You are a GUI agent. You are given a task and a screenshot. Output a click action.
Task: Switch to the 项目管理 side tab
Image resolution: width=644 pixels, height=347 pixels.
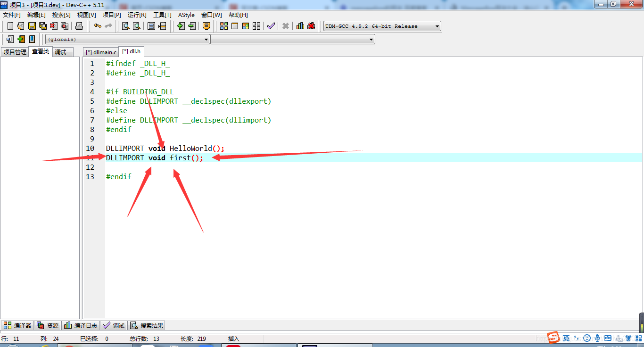tap(15, 52)
